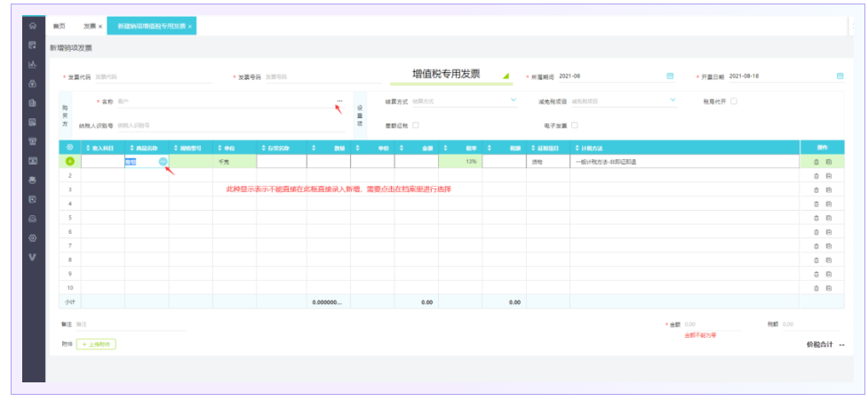
Task: Click the table column settings gear icon
Action: [70, 147]
